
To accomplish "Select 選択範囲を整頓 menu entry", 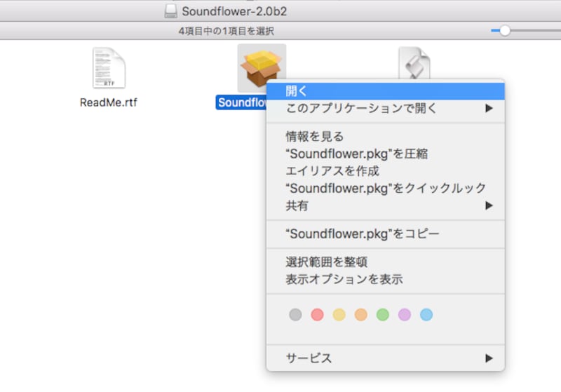I will (385, 262).
